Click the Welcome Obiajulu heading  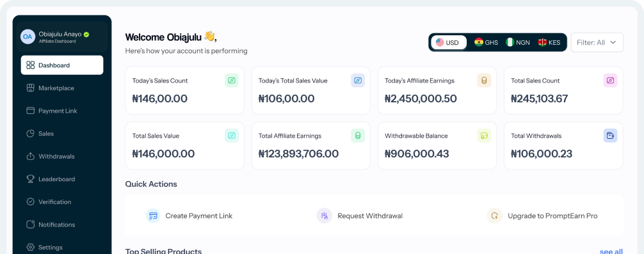pyautogui.click(x=171, y=37)
